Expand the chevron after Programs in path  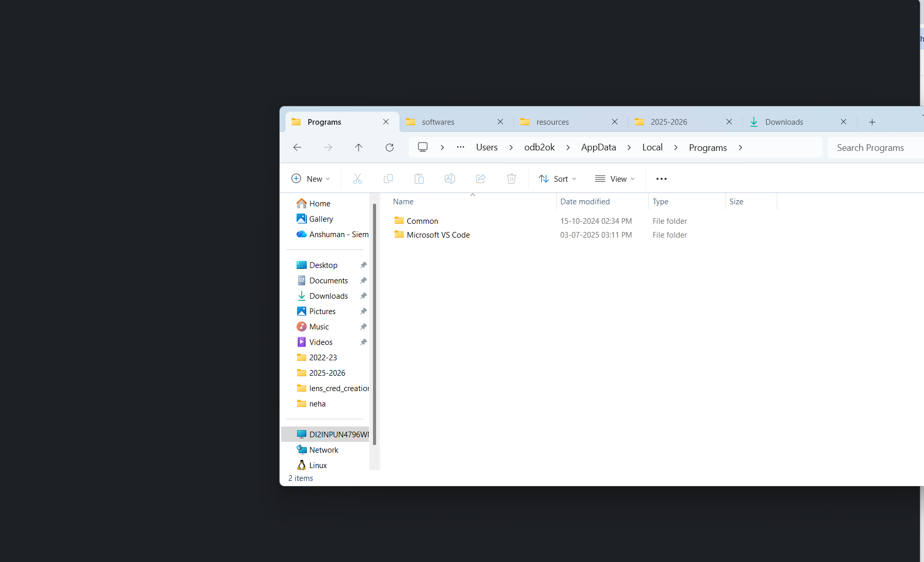point(740,148)
